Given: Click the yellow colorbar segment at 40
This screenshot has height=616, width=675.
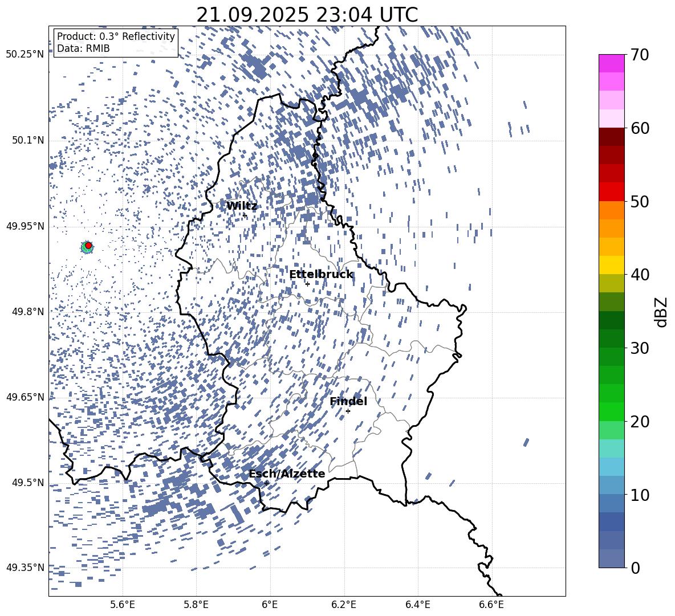Looking at the screenshot, I should pos(611,266).
